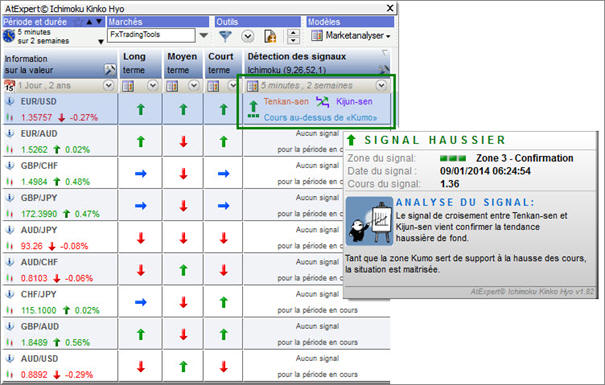
Task: Click the red Moyen terme arrow for GBP/AUD
Action: point(183,334)
